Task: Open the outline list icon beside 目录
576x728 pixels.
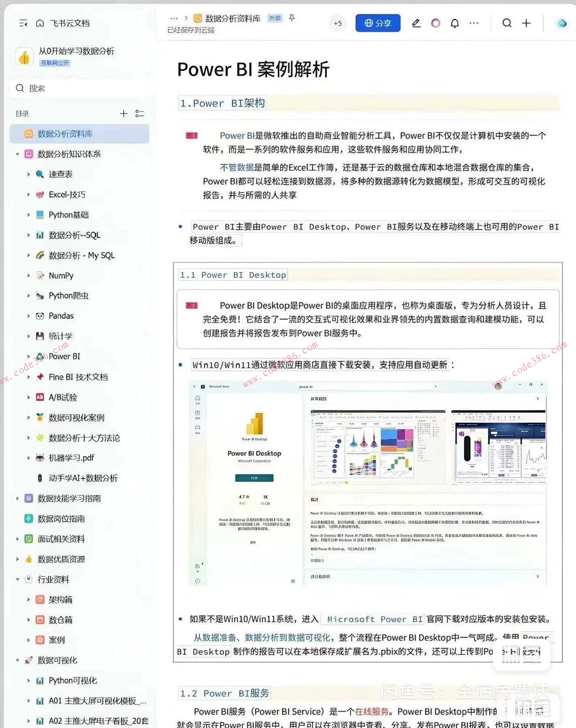Action: coord(140,114)
